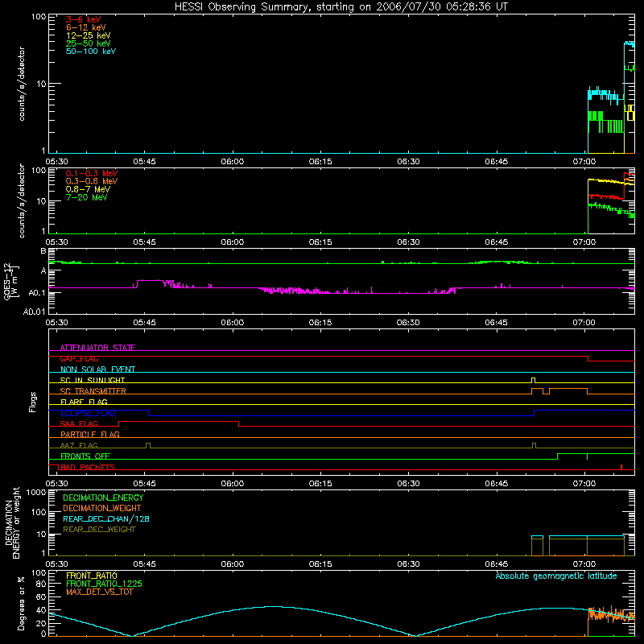Image resolution: width=644 pixels, height=644 pixels.
Task: Click 06:45 tick under the MeV plot
Action: tap(496, 242)
